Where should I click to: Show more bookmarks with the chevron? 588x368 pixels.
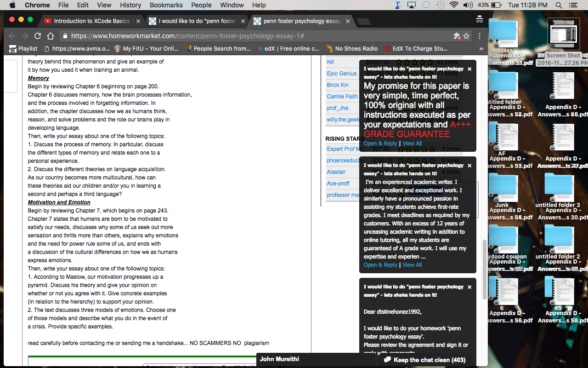(x=481, y=48)
